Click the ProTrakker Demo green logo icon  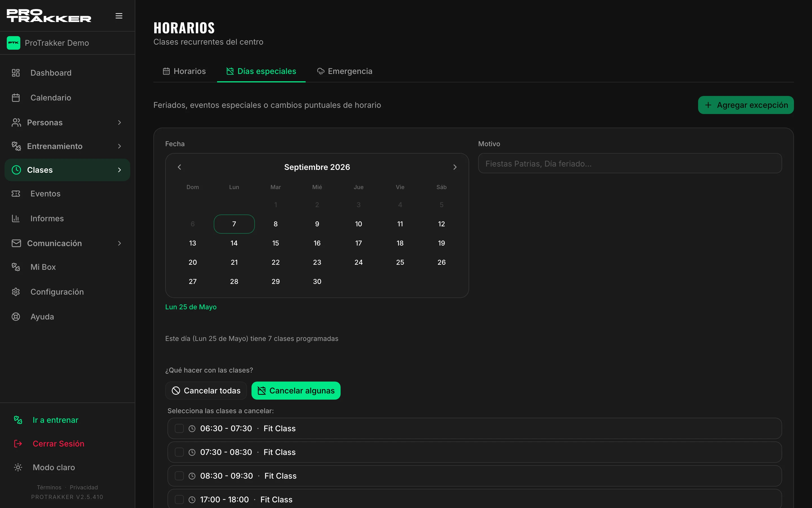point(14,43)
